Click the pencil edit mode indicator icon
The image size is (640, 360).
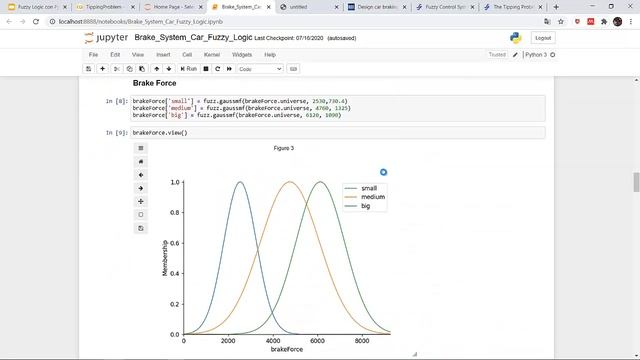tap(516, 55)
